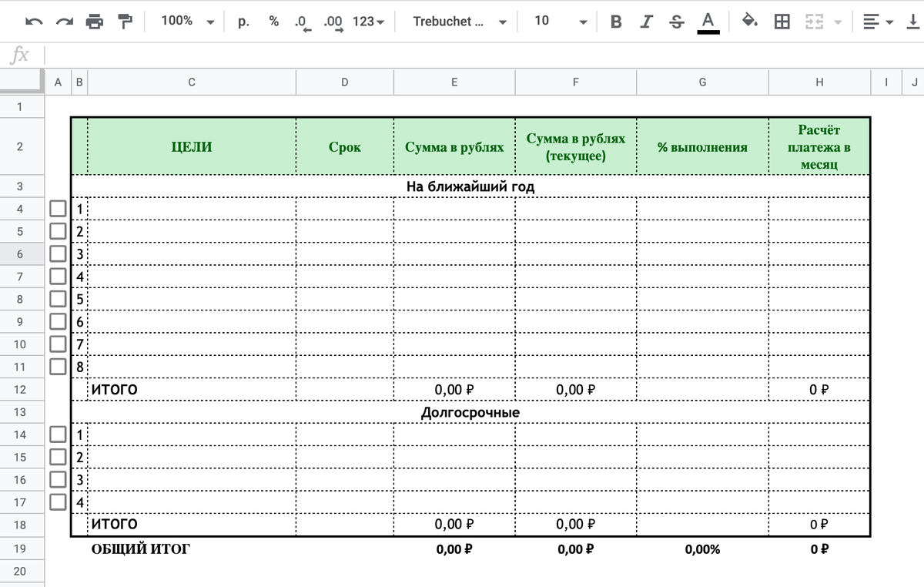Click the 'ИТОГО' cell in row 12
This screenshot has height=587, width=924.
click(x=192, y=390)
